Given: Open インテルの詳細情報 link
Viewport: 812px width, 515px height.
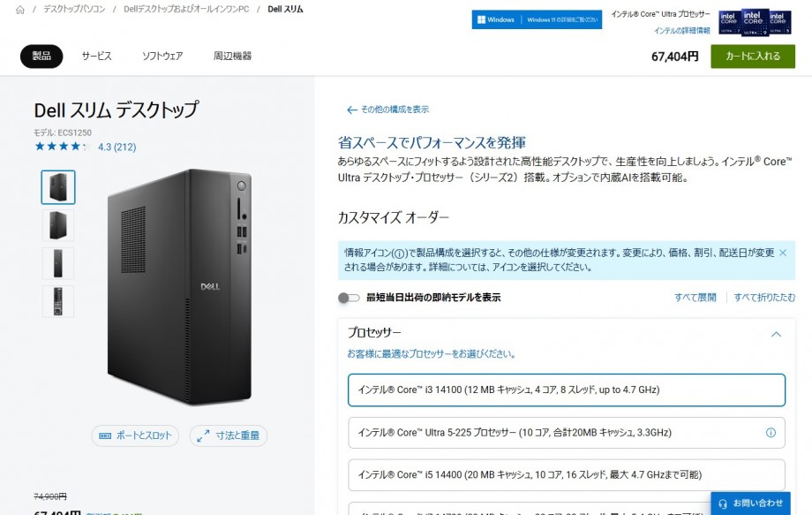Looking at the screenshot, I should click(x=681, y=31).
